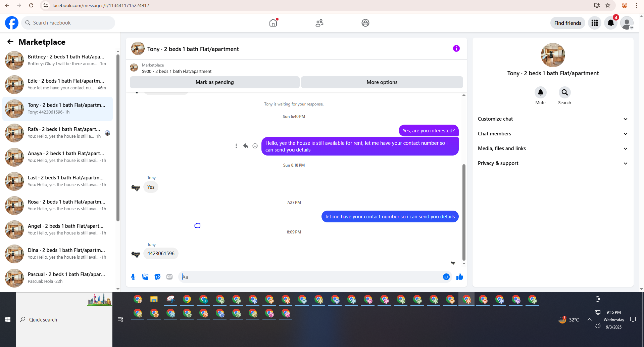Open the Facebook menu grid icon
The width and height of the screenshot is (644, 347).
[594, 23]
